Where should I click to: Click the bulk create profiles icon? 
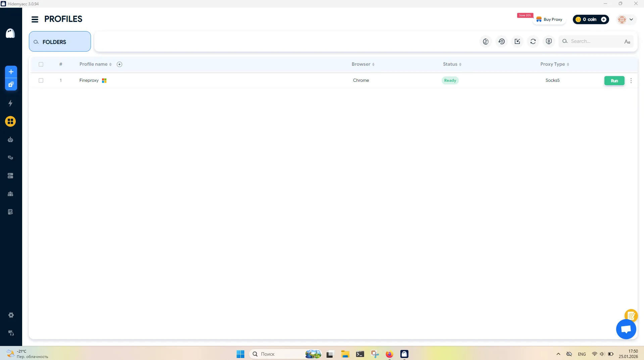(x=11, y=84)
